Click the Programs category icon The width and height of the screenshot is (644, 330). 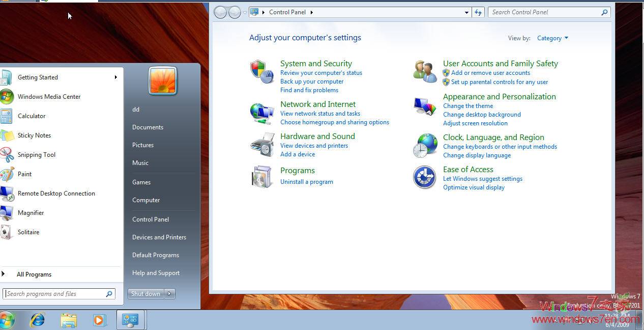(262, 177)
